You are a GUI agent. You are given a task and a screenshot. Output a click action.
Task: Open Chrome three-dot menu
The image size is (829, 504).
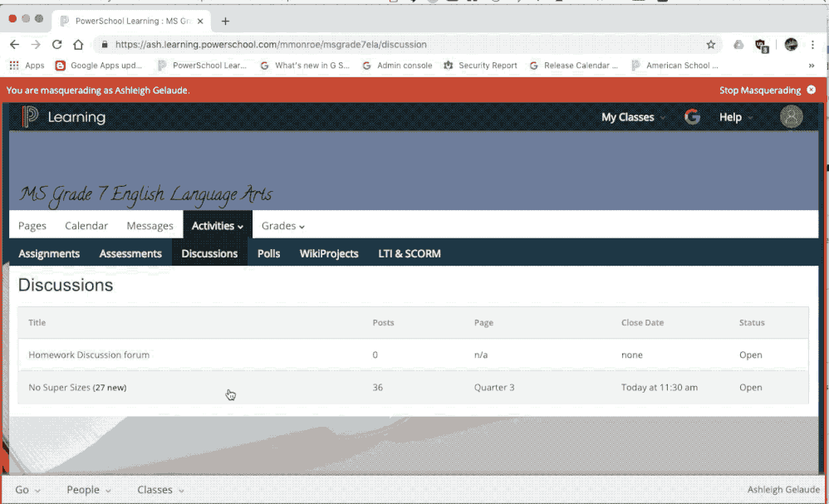point(813,45)
